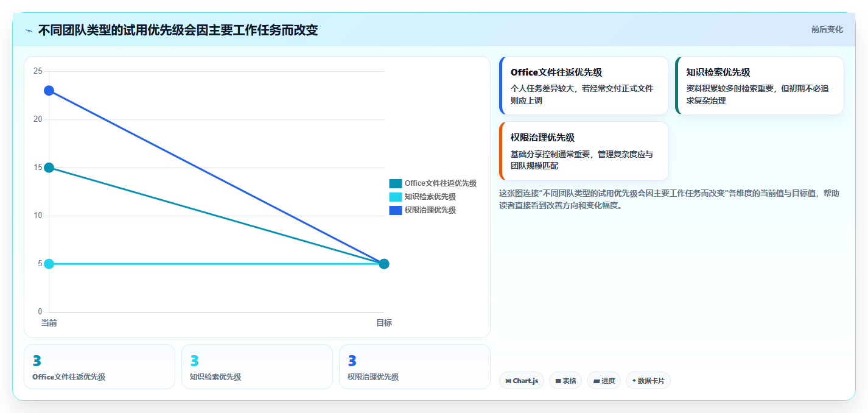Click the y-axis value 10
868x413 pixels.
38,216
